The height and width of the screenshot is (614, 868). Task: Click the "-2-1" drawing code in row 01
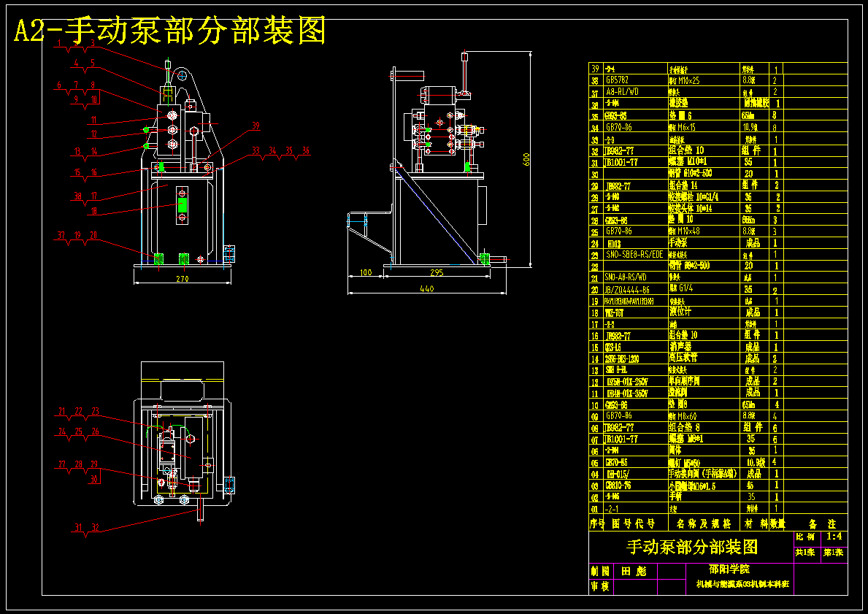tap(612, 508)
